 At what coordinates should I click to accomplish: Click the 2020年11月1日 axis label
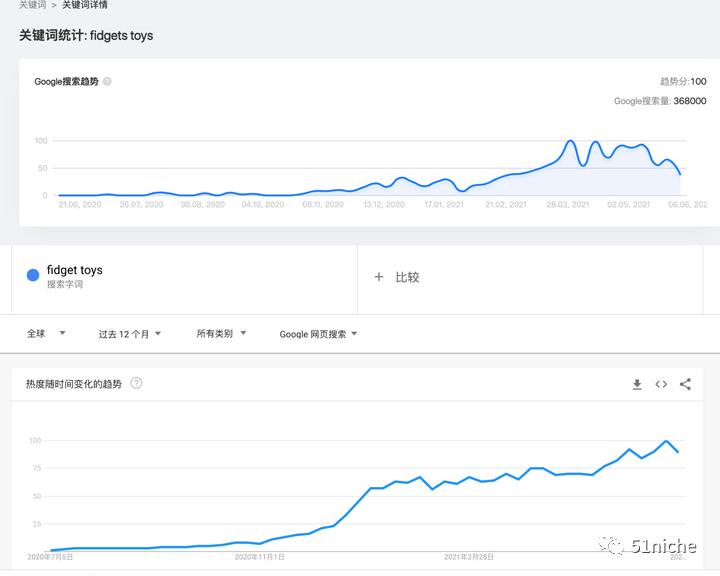259,557
